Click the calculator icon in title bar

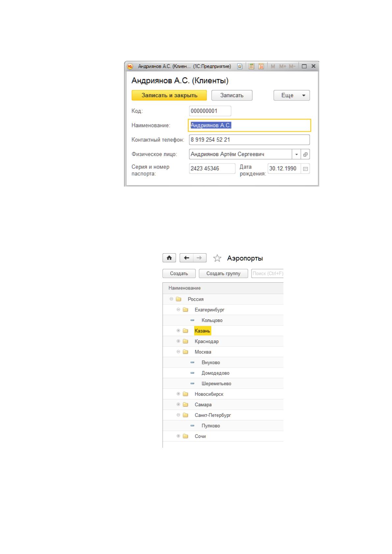[251, 66]
